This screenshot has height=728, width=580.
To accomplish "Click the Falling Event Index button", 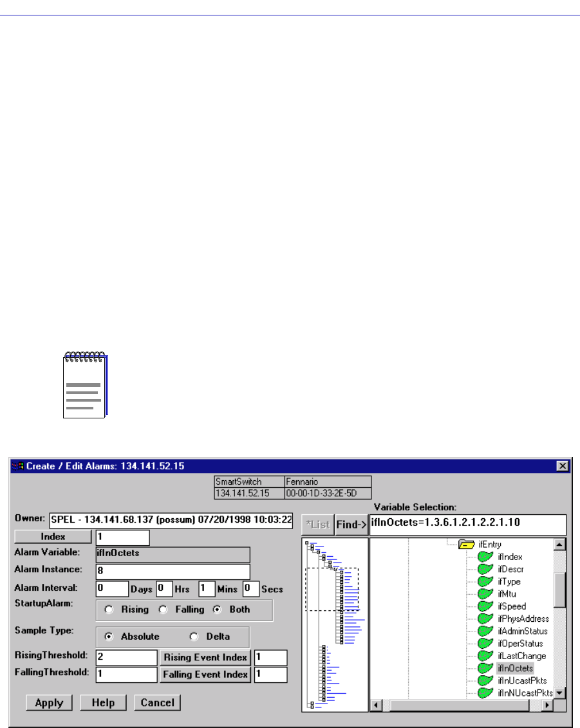I will [205, 674].
